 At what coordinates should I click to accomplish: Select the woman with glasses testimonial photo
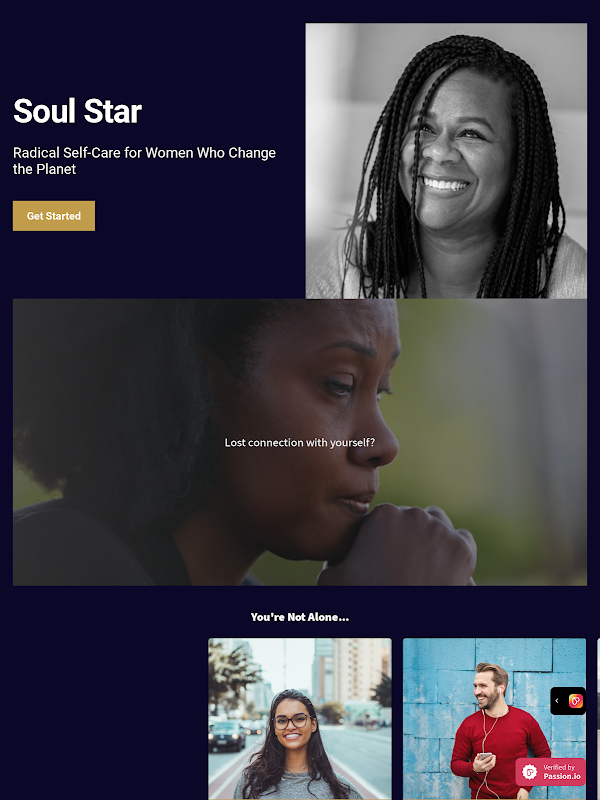click(300, 719)
